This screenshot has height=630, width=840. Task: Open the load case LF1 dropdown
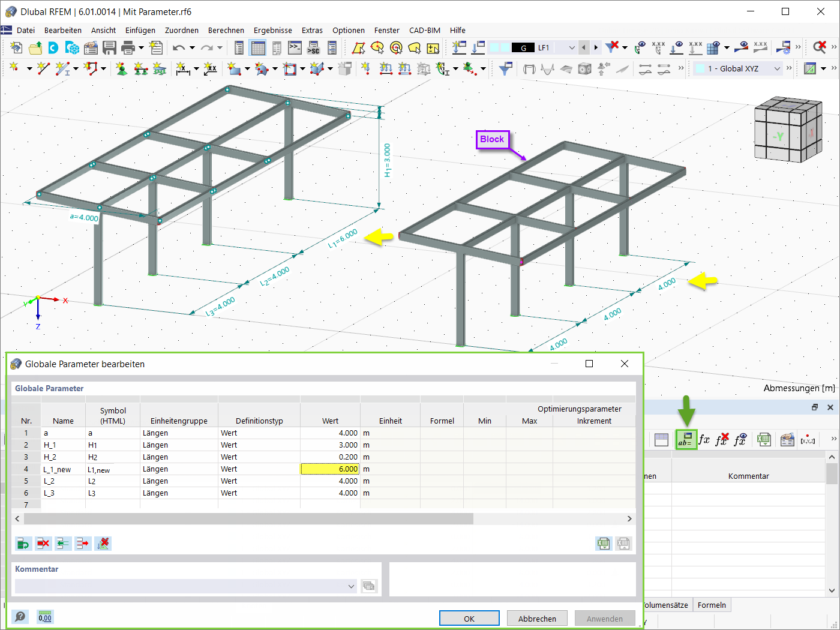[572, 48]
